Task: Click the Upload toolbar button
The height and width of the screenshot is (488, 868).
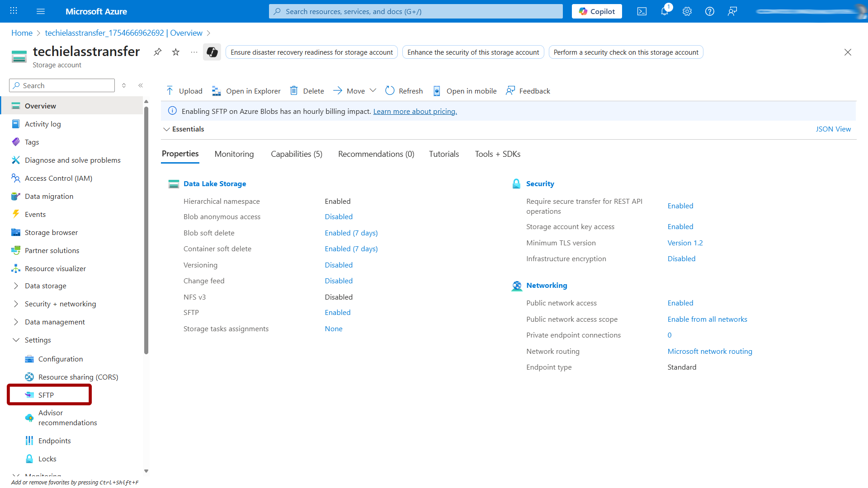Action: pos(184,91)
